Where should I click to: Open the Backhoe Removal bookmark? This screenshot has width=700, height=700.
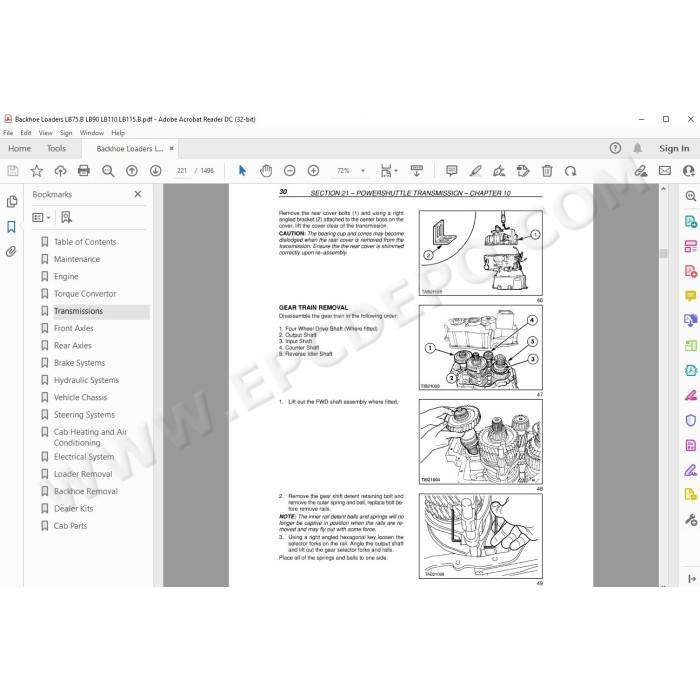pyautogui.click(x=86, y=491)
